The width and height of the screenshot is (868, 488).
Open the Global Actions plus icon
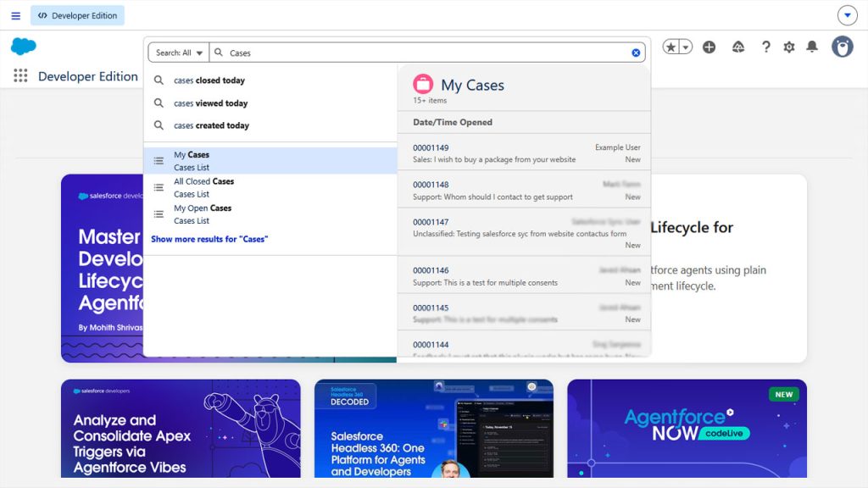[709, 47]
